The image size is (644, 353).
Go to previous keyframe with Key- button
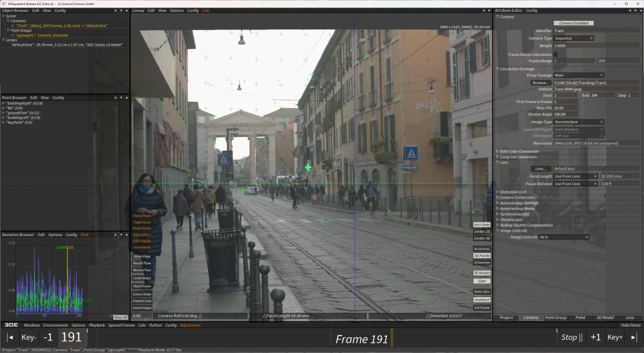(29, 337)
